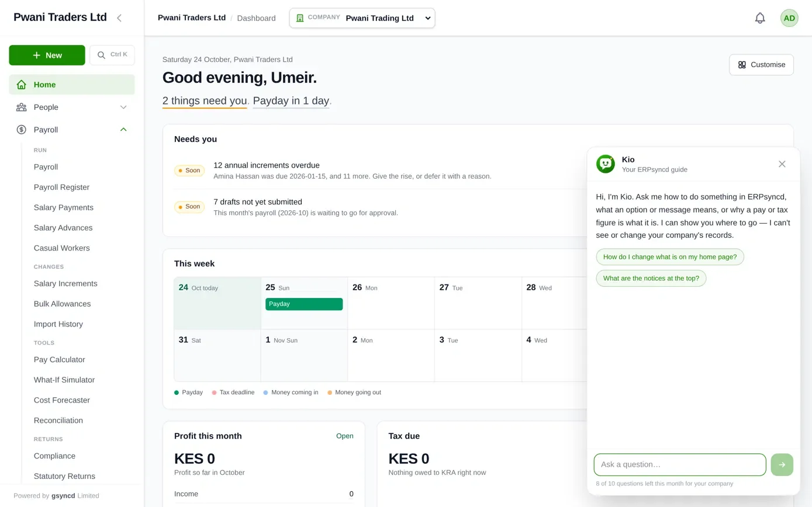Screen dimensions: 812x507
Task: Open Cost Forecaster
Action: click(x=62, y=401)
